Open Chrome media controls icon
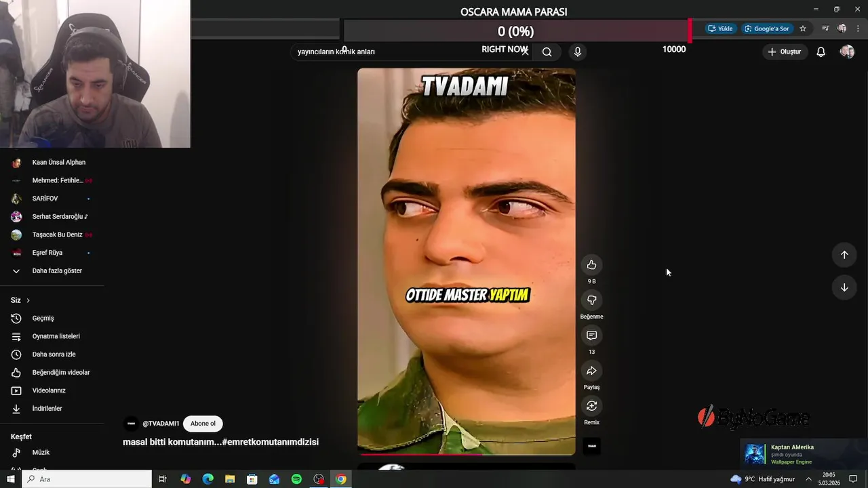 coord(825,28)
